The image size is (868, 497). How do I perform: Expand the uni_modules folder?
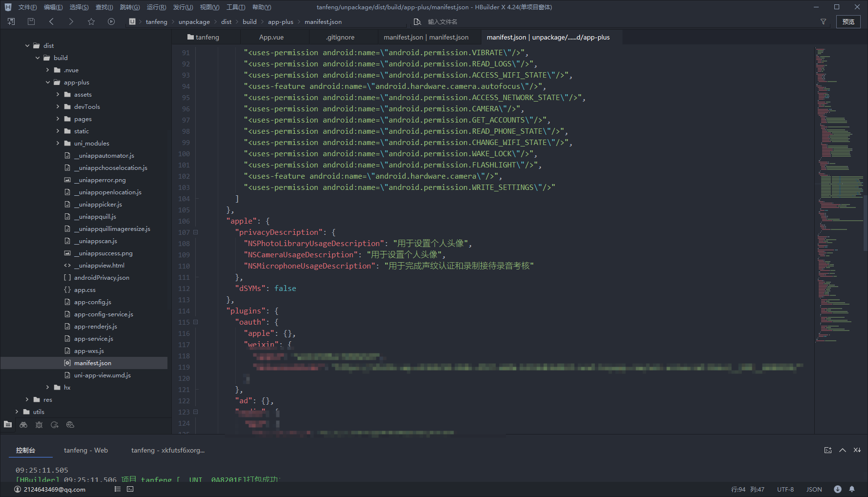pyautogui.click(x=58, y=143)
